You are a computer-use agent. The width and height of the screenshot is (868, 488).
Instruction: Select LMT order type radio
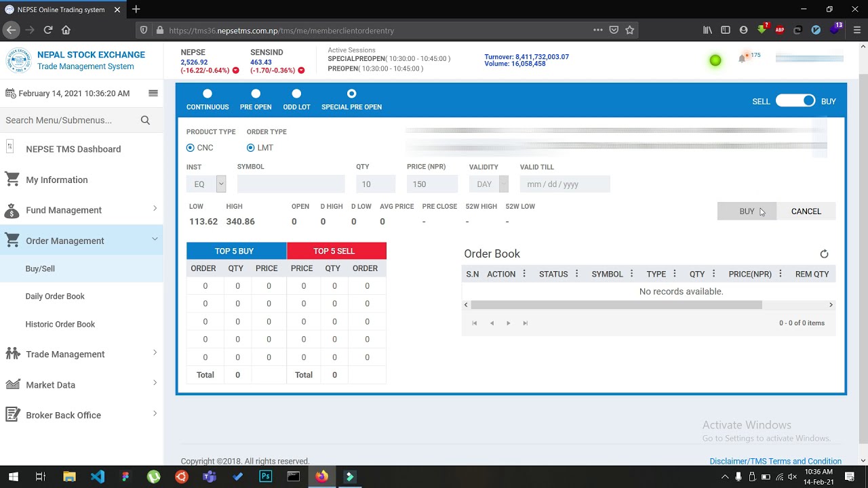(251, 148)
